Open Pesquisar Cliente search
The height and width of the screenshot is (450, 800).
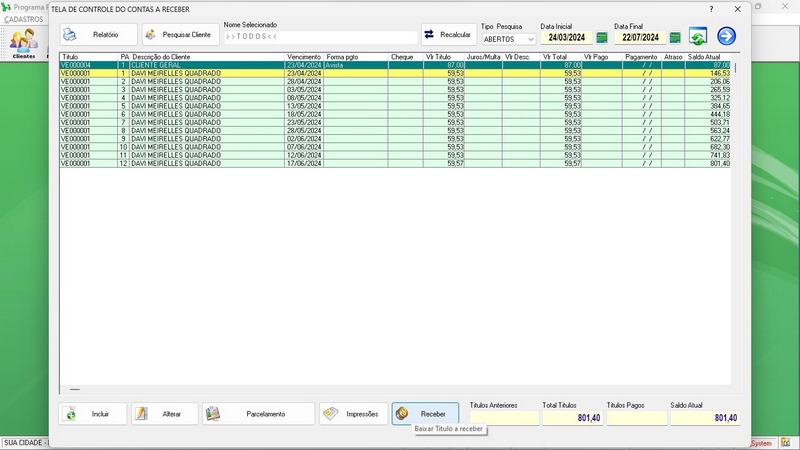pyautogui.click(x=178, y=35)
